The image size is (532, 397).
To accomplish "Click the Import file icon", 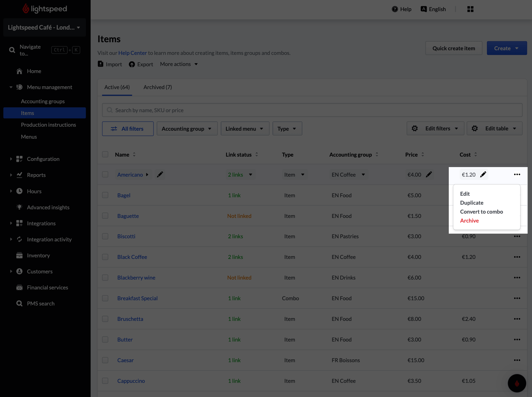I will [x=100, y=64].
